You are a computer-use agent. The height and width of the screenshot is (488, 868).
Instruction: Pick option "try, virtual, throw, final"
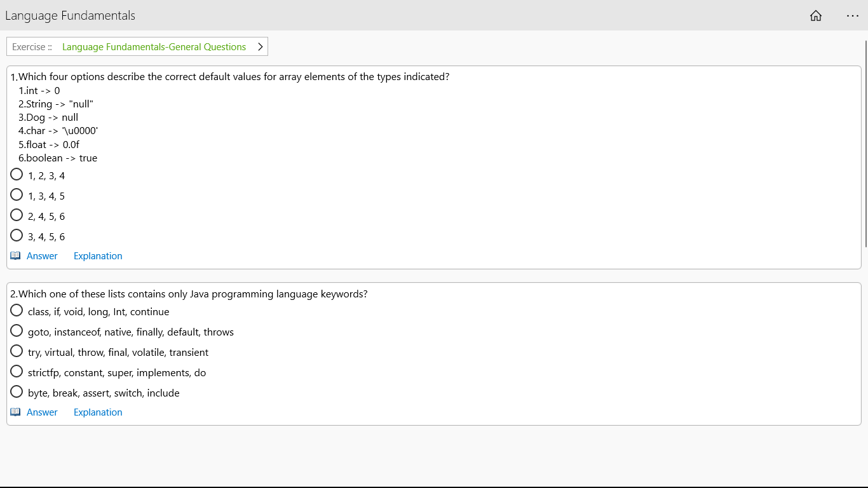[17, 351]
